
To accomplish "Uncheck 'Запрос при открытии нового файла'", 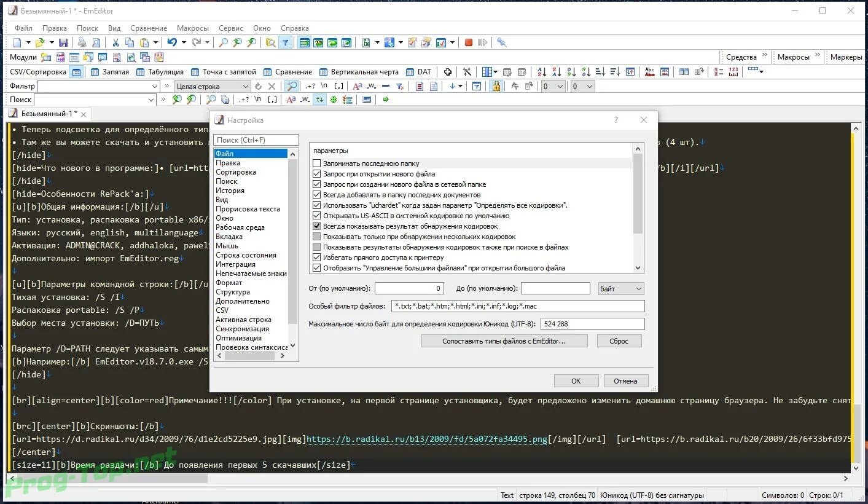I will pos(317,174).
